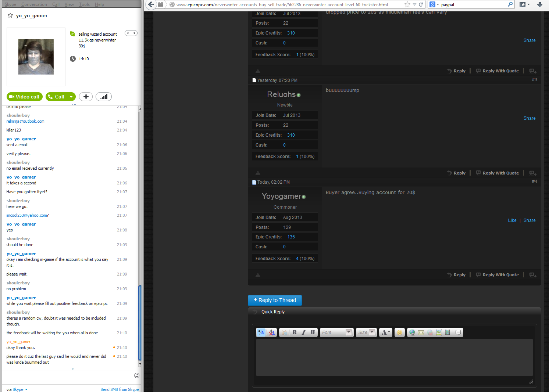Click the plus add-people button in Skype
Image resolution: width=549 pixels, height=392 pixels.
(x=86, y=97)
